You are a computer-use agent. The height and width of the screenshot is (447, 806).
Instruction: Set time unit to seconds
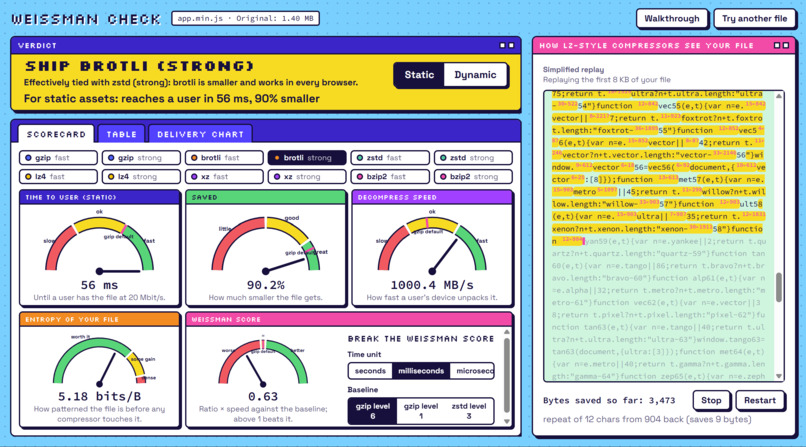(370, 371)
